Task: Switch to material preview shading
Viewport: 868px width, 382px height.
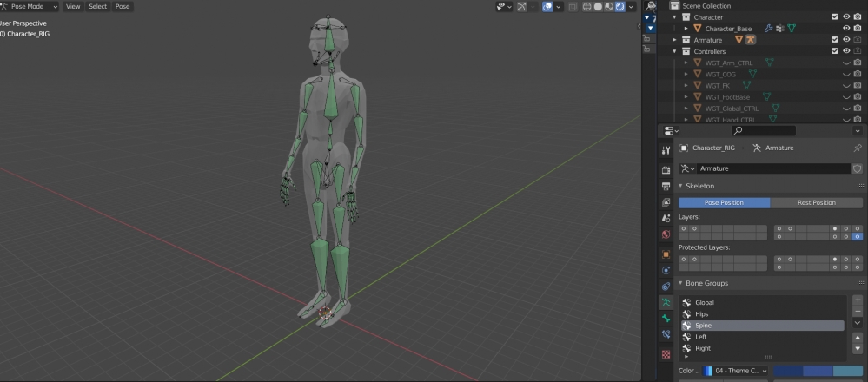Action: pos(609,7)
